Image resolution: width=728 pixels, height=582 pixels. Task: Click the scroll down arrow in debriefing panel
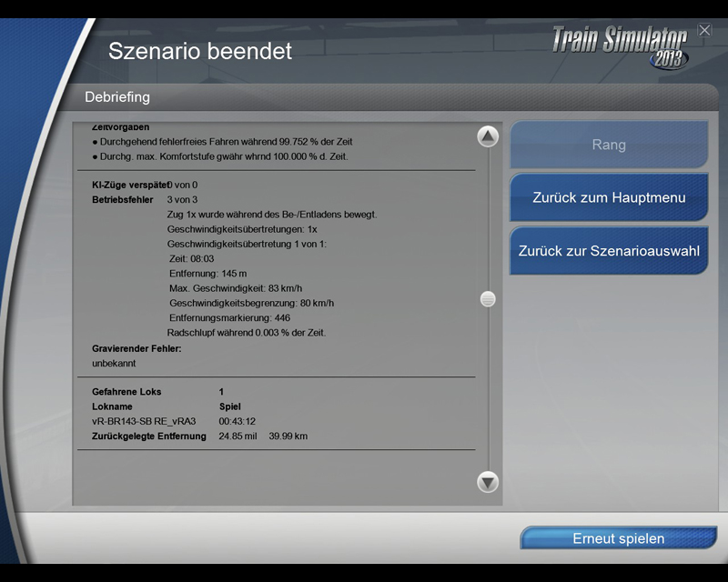pos(488,482)
